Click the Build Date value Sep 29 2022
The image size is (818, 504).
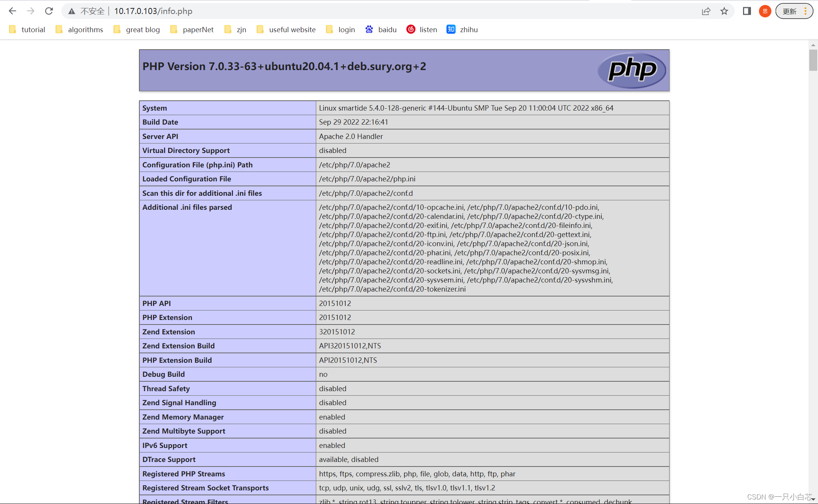click(353, 122)
